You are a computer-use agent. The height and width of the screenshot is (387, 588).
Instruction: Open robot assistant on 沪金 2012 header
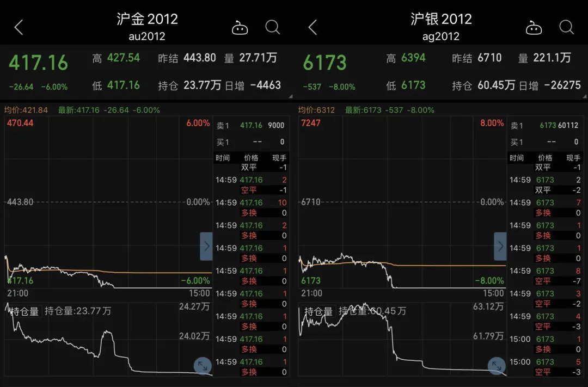tap(240, 28)
